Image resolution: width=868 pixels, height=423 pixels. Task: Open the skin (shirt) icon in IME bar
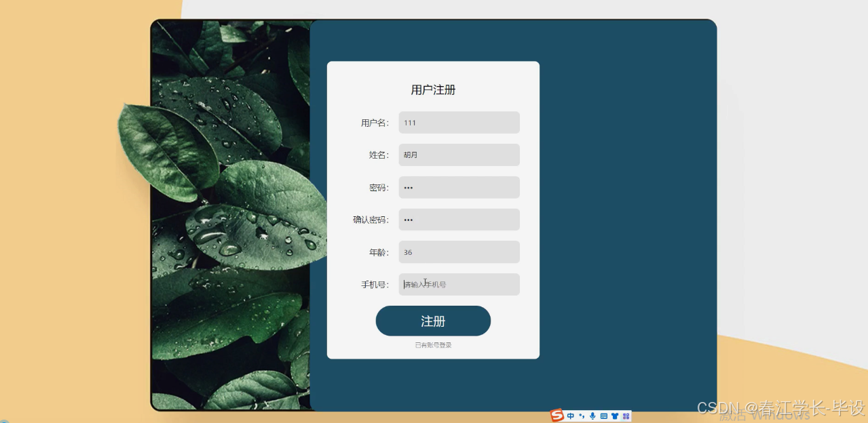point(615,416)
